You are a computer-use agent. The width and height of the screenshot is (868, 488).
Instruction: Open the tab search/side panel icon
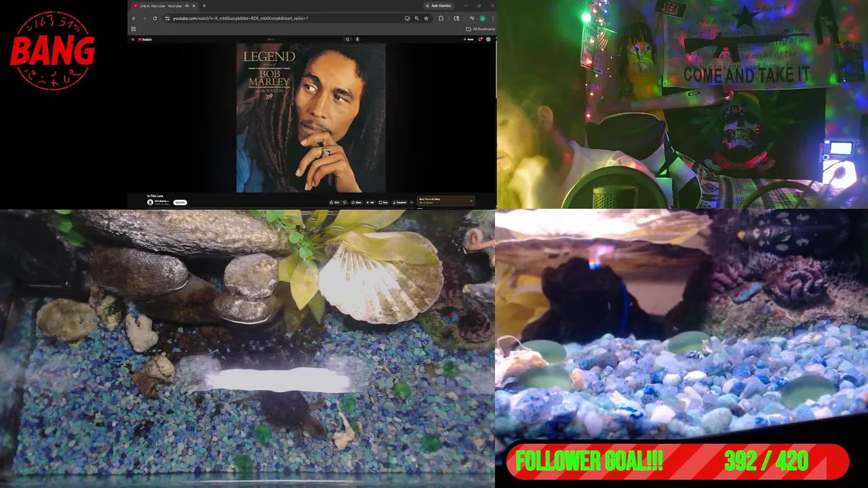tap(456, 18)
